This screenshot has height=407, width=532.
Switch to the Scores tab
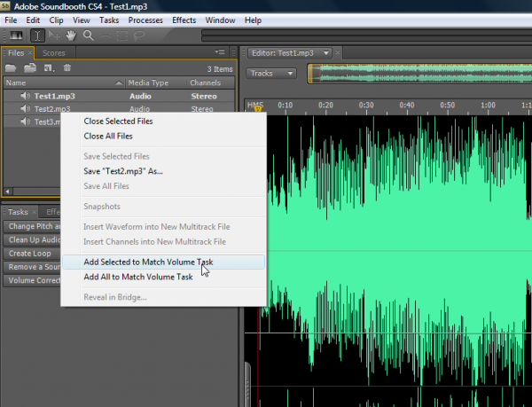tap(54, 53)
